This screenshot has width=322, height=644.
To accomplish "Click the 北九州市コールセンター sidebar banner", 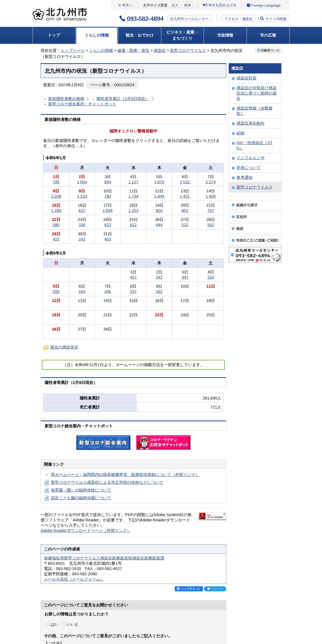I will coord(255,255).
